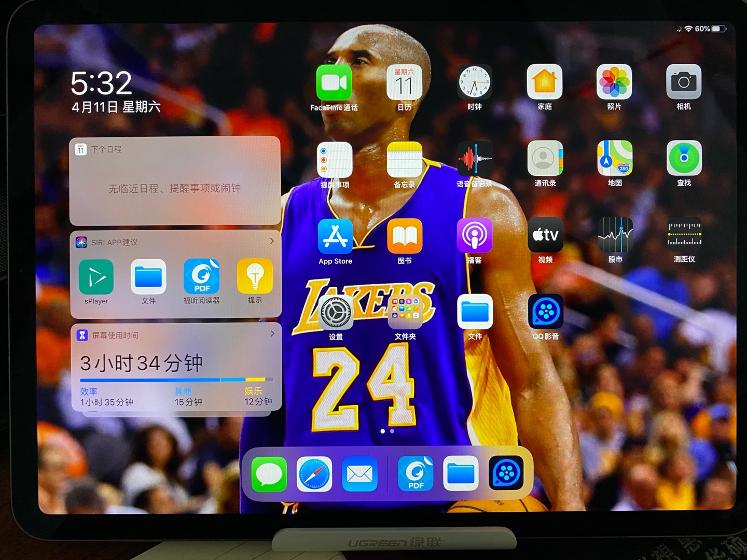Switch to second home screen page dot
The image size is (747, 560).
point(392,431)
